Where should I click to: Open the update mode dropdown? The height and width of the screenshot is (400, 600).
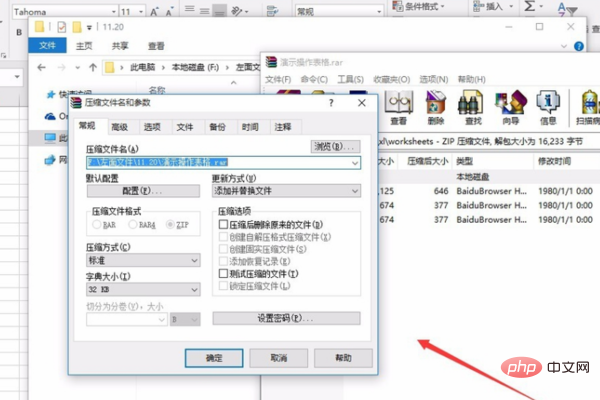(286, 191)
